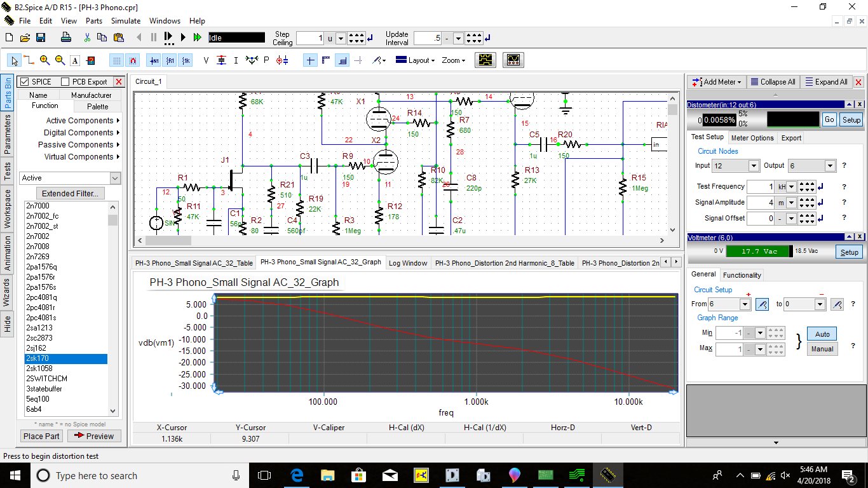Click the Test Frequency value field
868x488 pixels.
(x=760, y=187)
